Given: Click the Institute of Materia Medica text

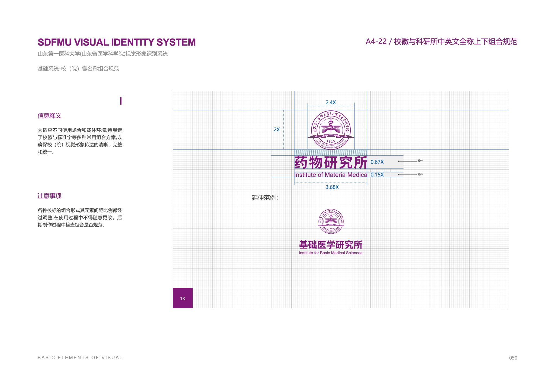Looking at the screenshot, I should 331,175.
